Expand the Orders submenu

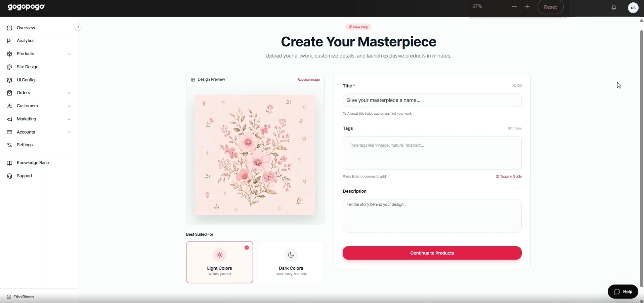pos(69,93)
